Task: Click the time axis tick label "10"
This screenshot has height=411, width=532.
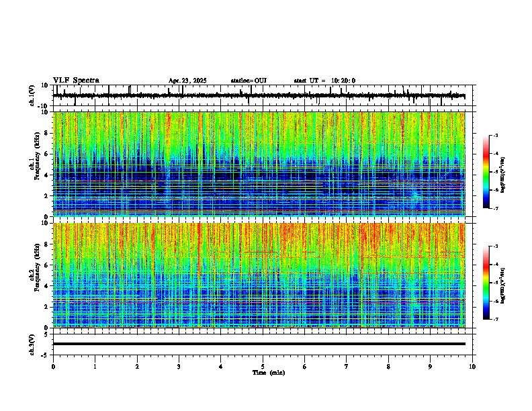Action: pos(472,367)
